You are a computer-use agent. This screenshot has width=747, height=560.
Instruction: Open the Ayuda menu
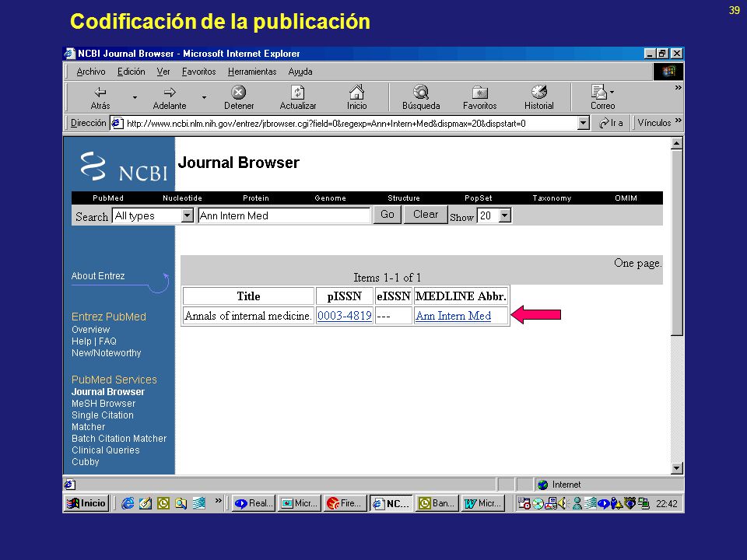point(300,72)
